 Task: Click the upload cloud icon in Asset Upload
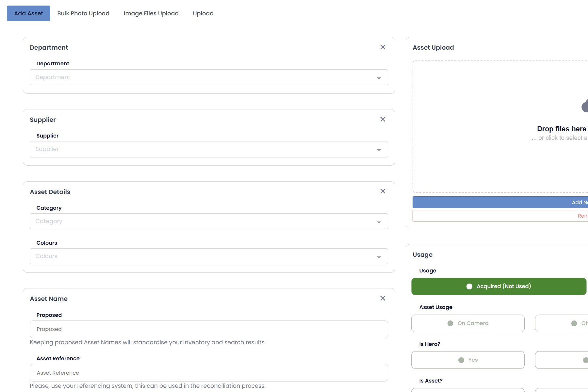pyautogui.click(x=585, y=106)
